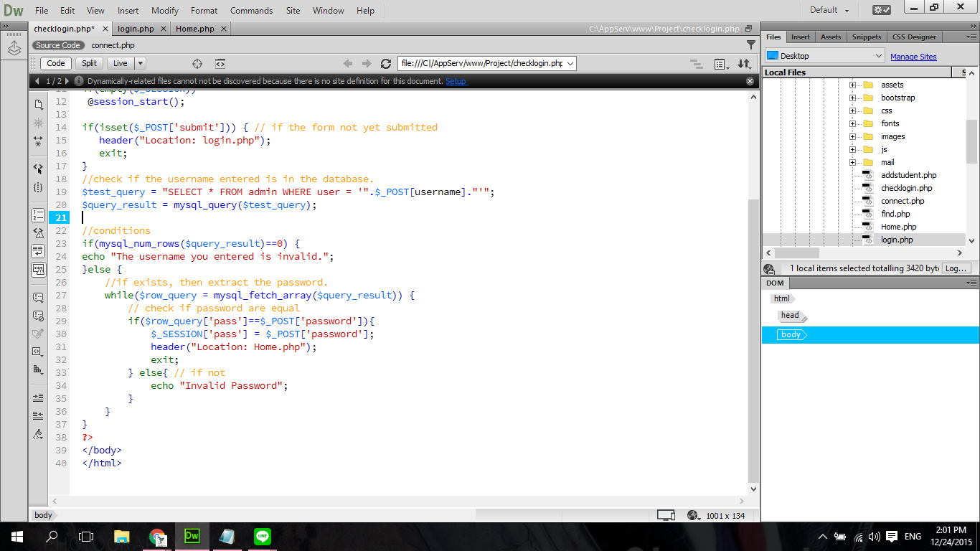The height and width of the screenshot is (551, 980).
Task: Click Highlight Invalid Code icon
Action: click(38, 232)
